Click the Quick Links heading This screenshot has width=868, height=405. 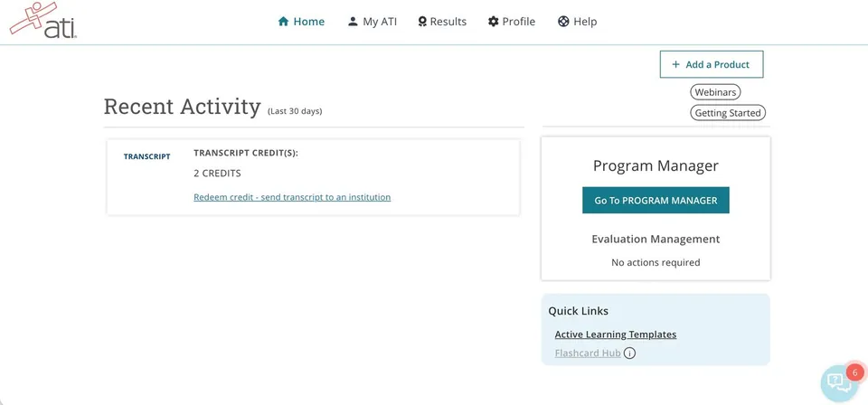click(579, 311)
